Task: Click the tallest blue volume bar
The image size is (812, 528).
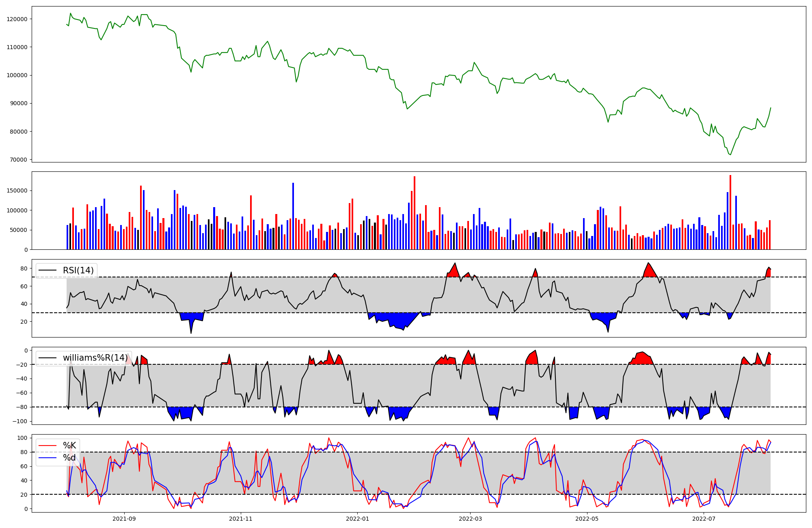Action: point(293,216)
